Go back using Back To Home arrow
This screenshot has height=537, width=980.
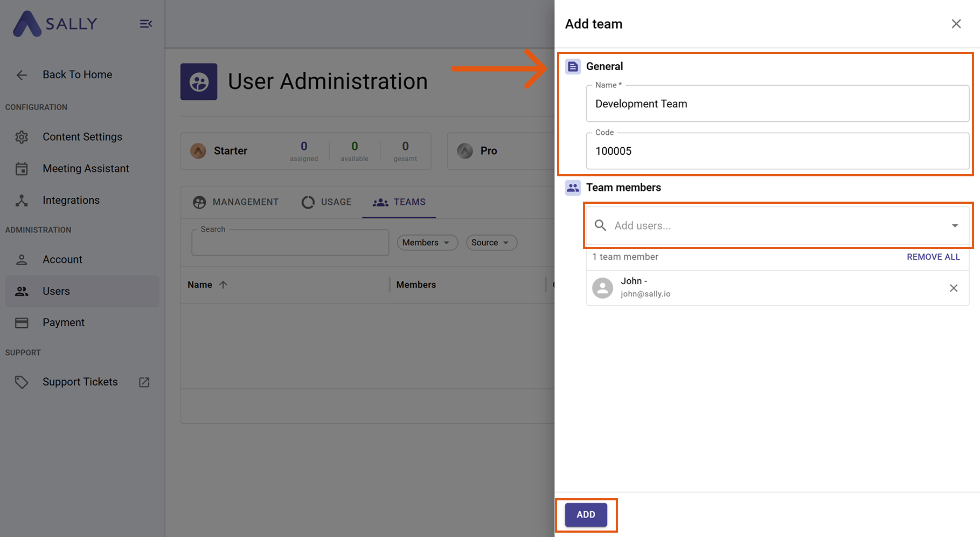(22, 75)
